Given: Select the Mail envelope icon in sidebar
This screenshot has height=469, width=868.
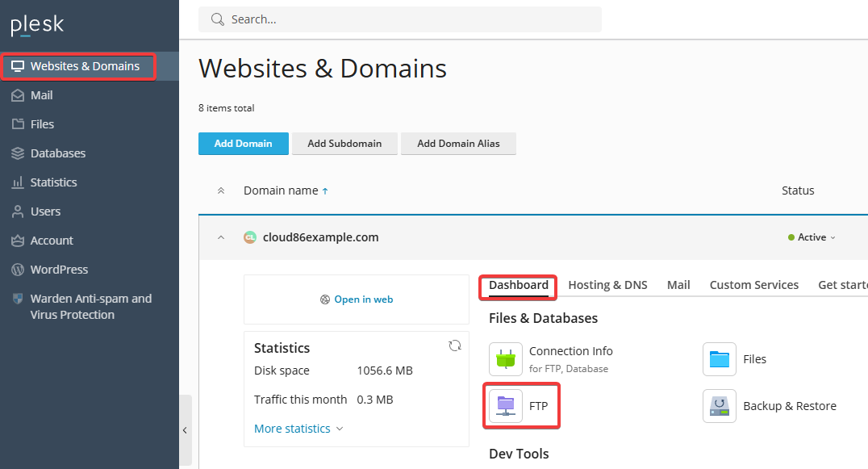Looking at the screenshot, I should point(18,95).
